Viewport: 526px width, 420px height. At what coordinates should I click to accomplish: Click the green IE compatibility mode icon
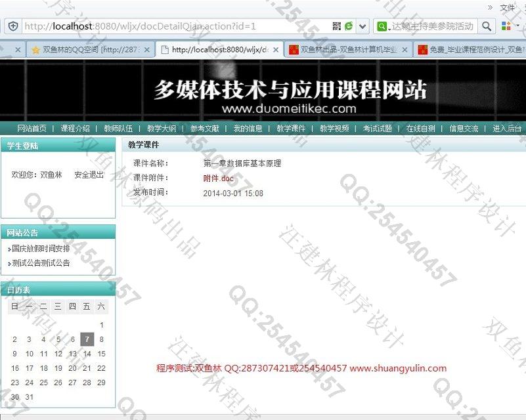pos(349,26)
